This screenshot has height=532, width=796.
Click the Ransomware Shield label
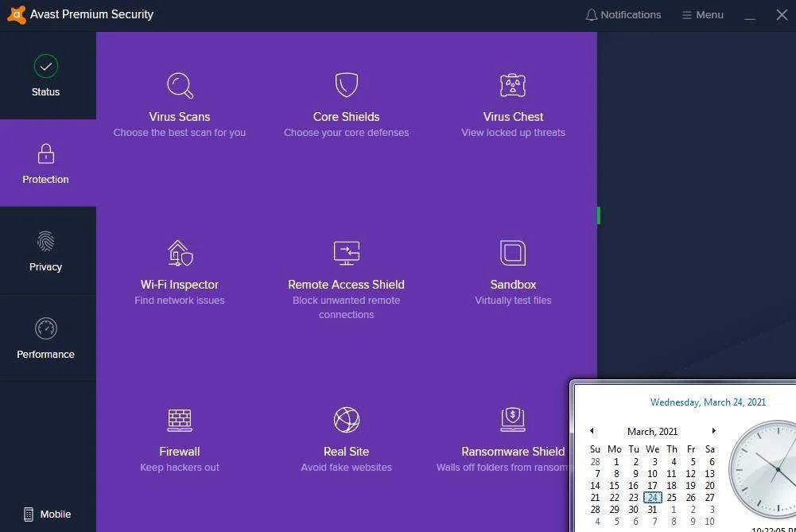[513, 452]
